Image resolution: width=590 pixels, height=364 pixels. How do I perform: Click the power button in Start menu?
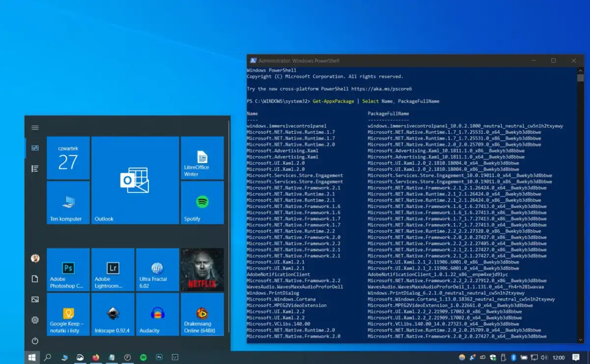[34, 340]
